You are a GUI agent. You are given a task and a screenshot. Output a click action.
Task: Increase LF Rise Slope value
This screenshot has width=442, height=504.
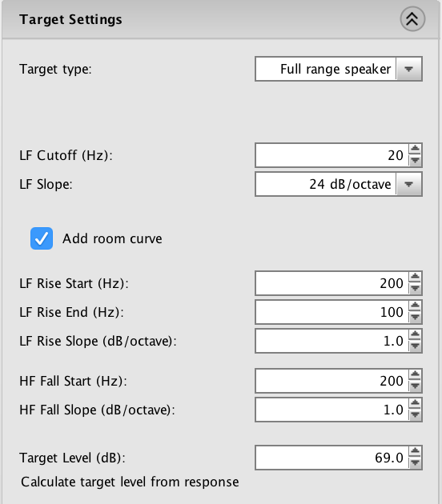[416, 334]
